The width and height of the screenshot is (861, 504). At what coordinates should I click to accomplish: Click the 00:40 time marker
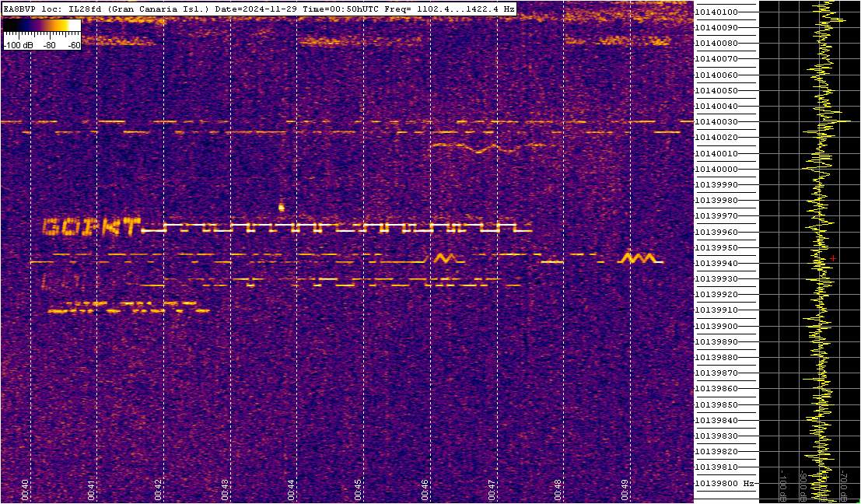point(24,488)
